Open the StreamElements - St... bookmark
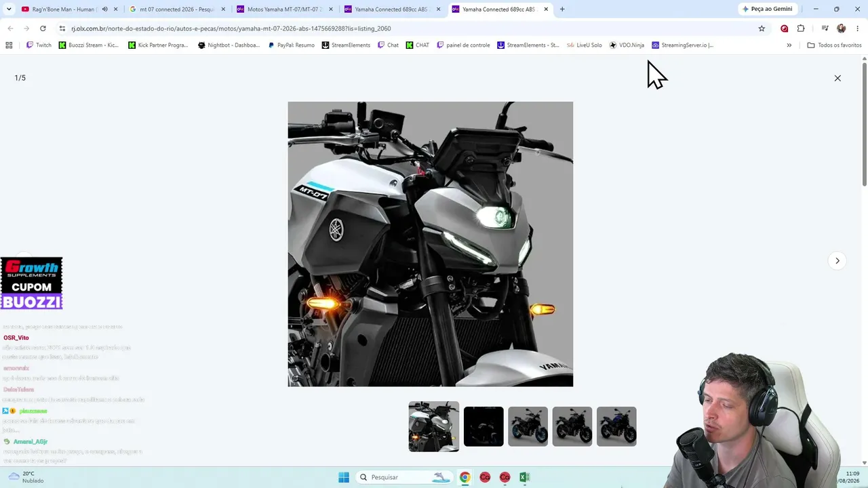The image size is (868, 488). 528,45
